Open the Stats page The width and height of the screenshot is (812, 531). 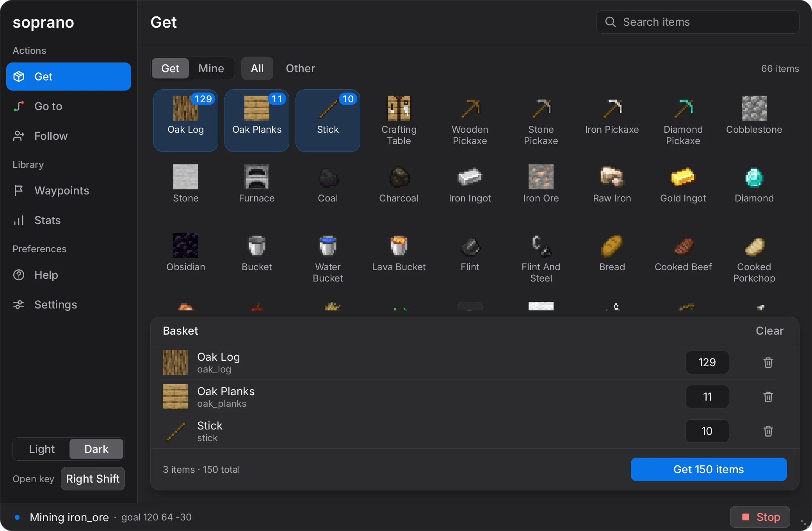click(69, 220)
